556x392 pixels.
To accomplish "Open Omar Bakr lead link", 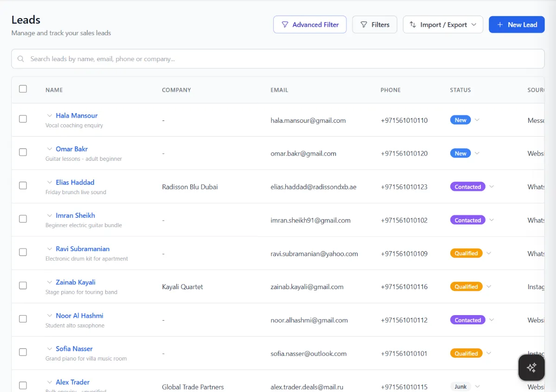I will coord(72,149).
